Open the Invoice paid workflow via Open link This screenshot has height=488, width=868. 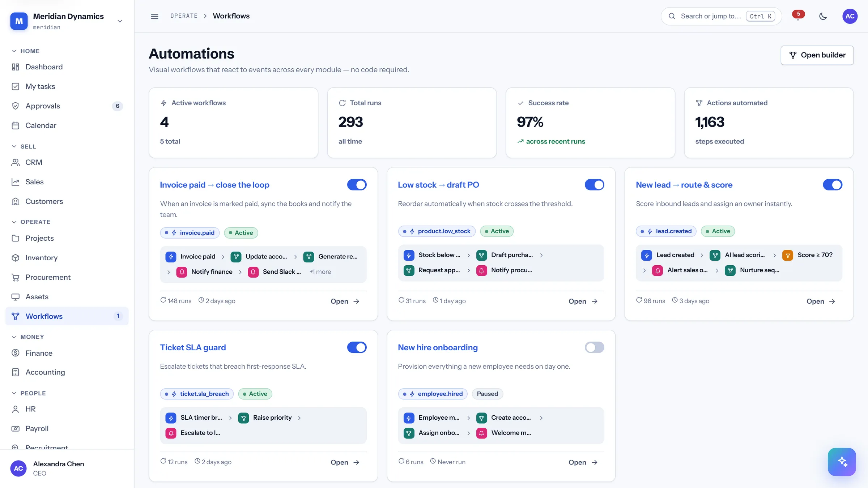click(x=345, y=301)
